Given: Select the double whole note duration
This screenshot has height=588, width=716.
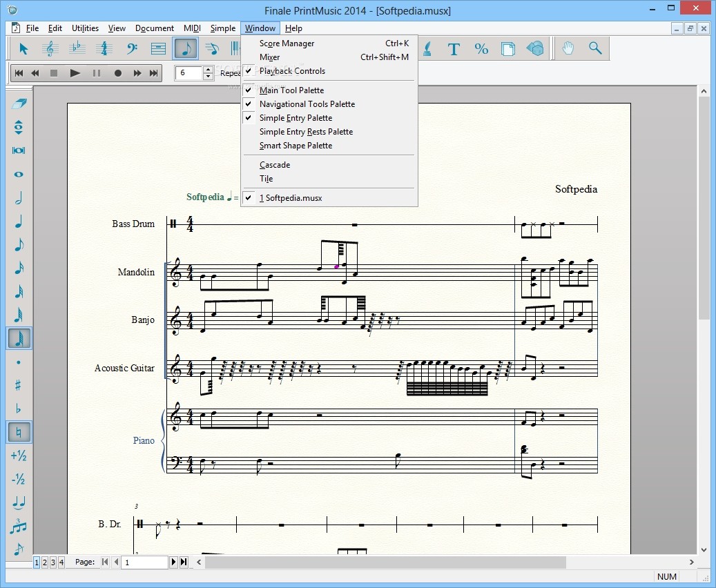Looking at the screenshot, I should pos(19,150).
